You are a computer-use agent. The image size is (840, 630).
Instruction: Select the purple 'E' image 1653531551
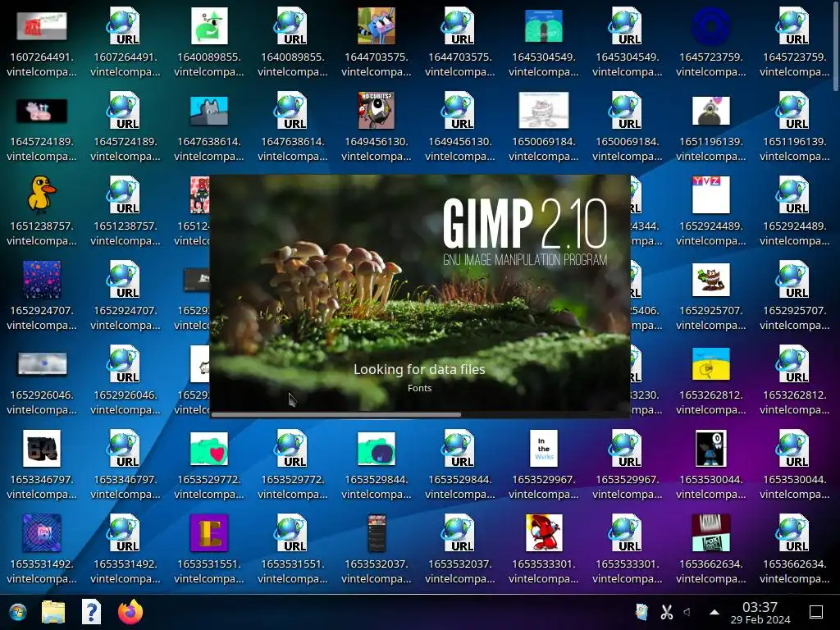coord(209,532)
